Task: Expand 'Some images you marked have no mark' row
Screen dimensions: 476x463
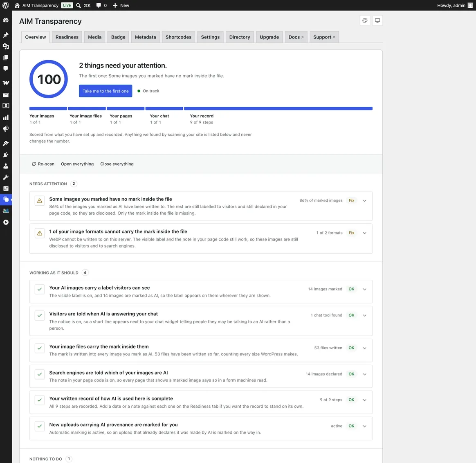Action: 365,200
